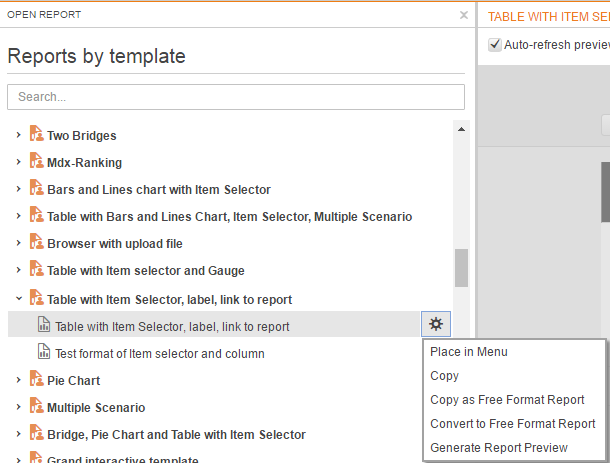
Task: Click the Mdx-Ranking template icon
Action: pyautogui.click(x=36, y=160)
